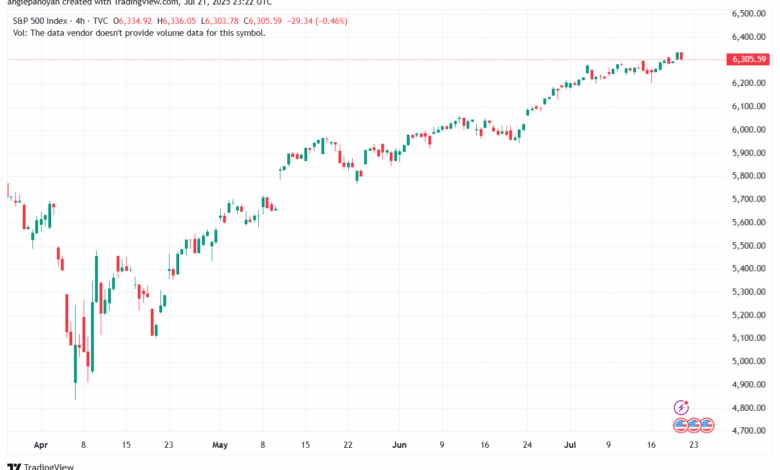Click the 5,400.00 price axis label
This screenshot has width=780, height=470.
pos(749,269)
